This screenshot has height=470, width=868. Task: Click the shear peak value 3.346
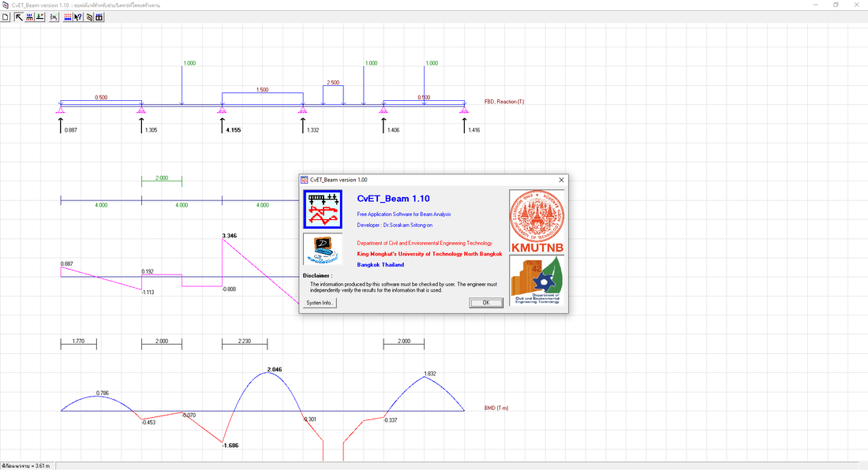click(229, 236)
